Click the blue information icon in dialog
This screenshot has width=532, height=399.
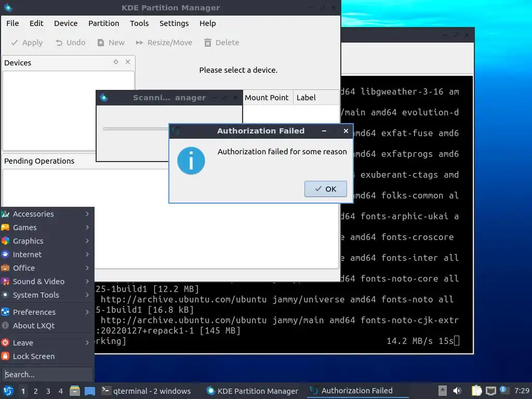pyautogui.click(x=191, y=161)
